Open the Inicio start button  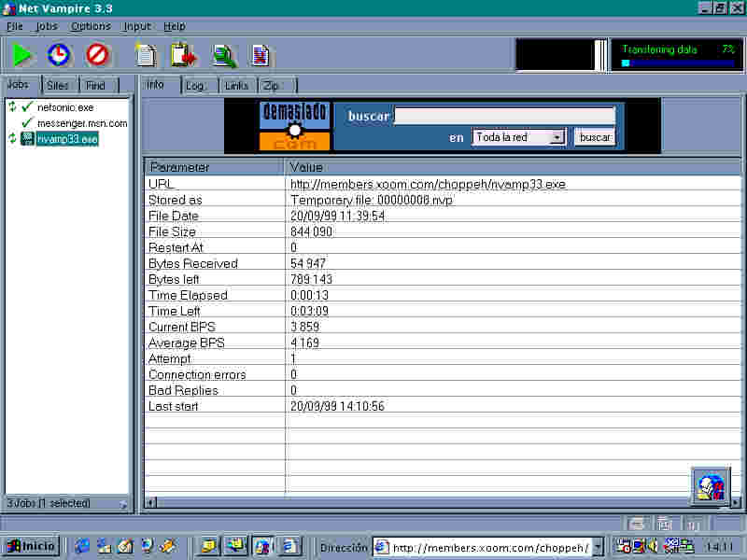pos(33,546)
